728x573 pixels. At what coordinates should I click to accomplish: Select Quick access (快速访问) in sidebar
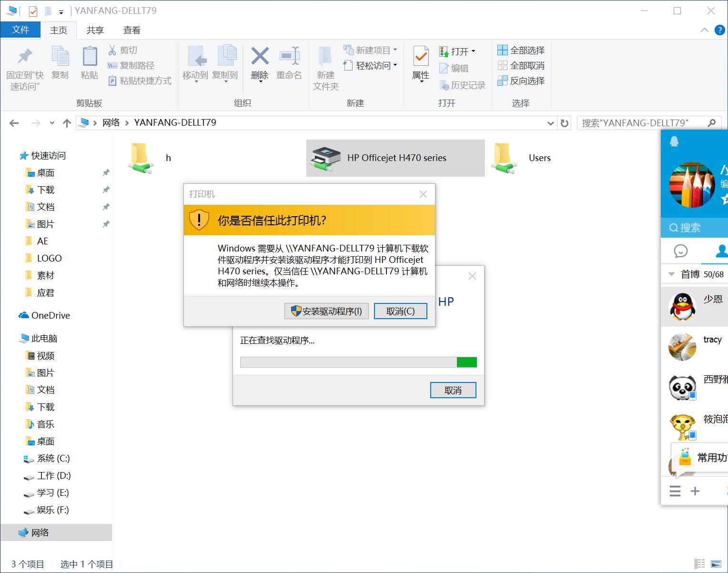coord(48,155)
